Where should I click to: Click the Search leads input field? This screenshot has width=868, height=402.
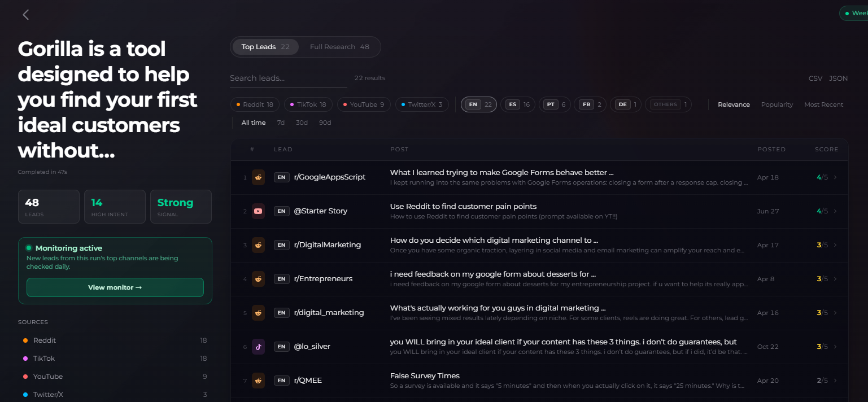click(x=289, y=78)
